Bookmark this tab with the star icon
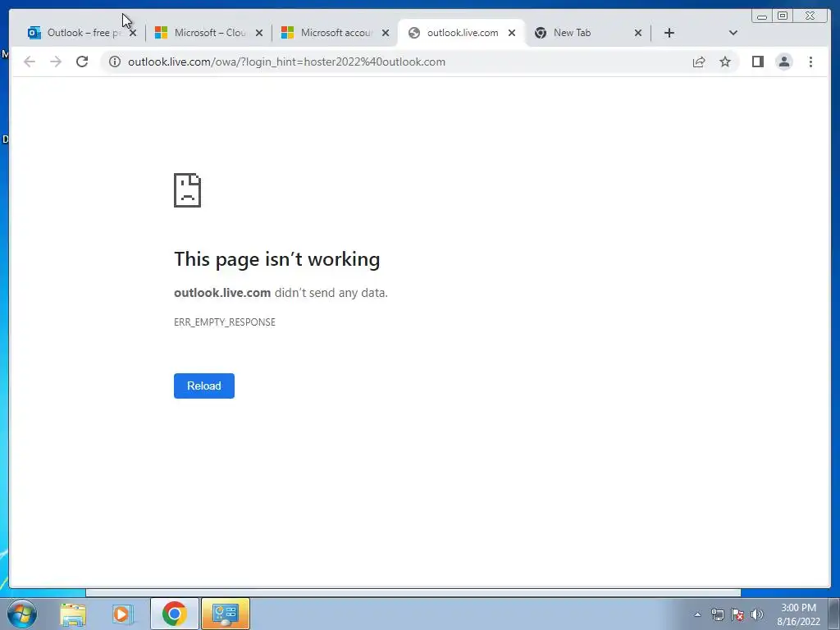This screenshot has width=840, height=630. (x=725, y=62)
